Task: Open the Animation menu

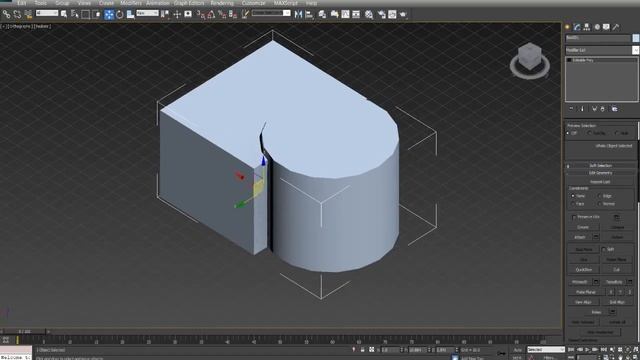Action: [x=158, y=3]
